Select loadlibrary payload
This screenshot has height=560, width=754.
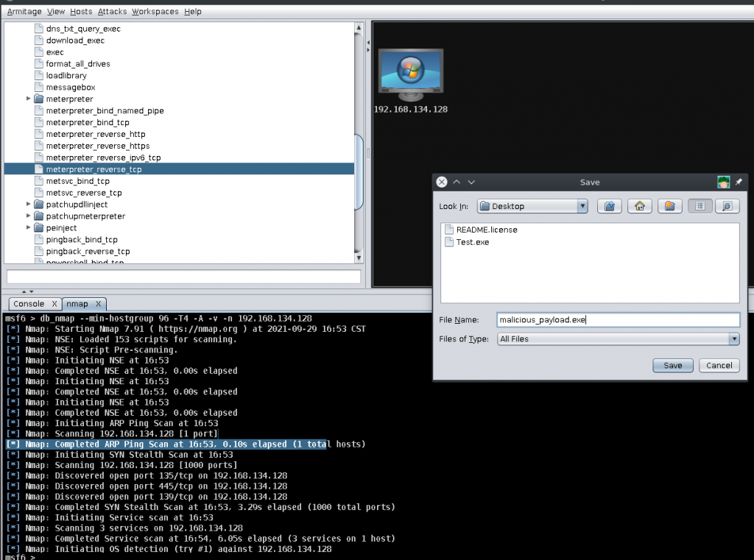click(x=66, y=76)
